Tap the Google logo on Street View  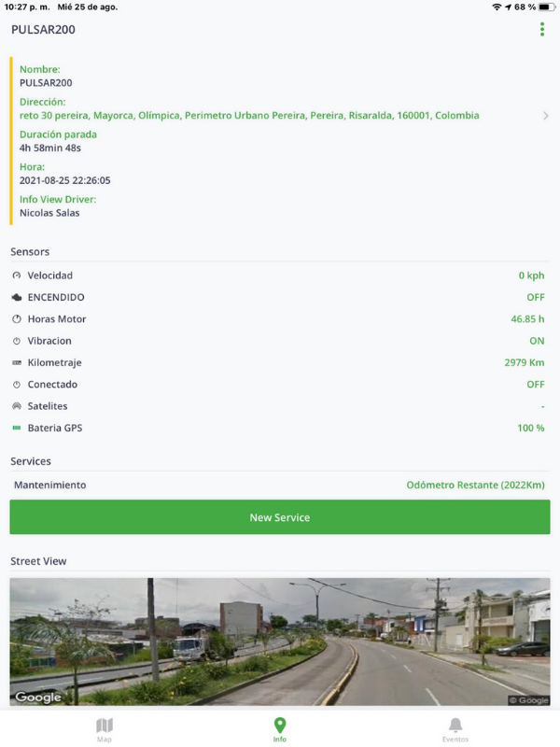click(x=38, y=697)
